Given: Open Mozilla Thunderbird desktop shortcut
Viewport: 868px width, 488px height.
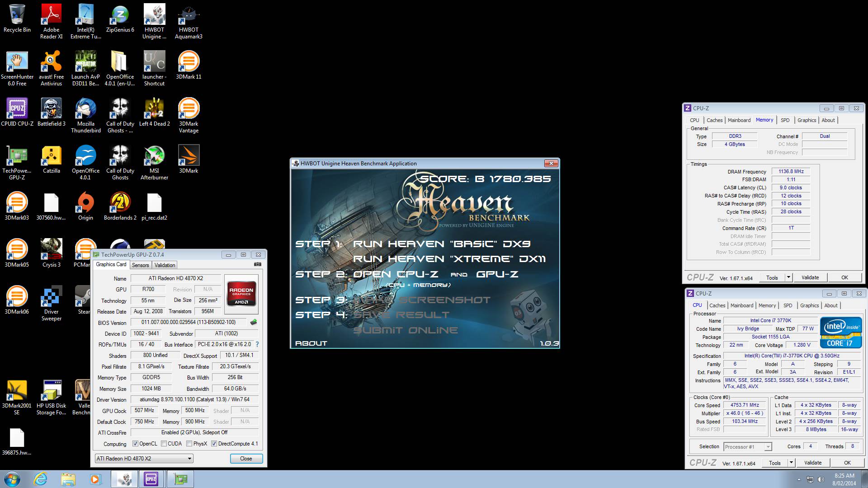Looking at the screenshot, I should point(85,115).
